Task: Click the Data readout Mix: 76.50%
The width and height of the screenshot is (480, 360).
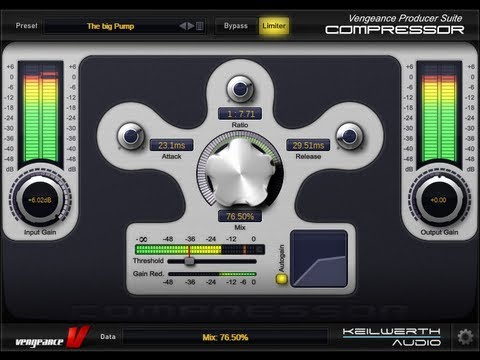Action: 225,337
